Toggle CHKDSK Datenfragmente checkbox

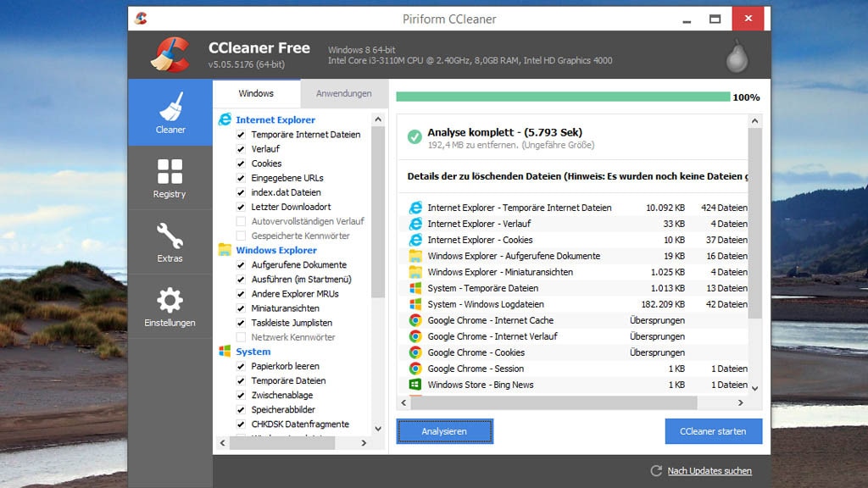pyautogui.click(x=241, y=424)
